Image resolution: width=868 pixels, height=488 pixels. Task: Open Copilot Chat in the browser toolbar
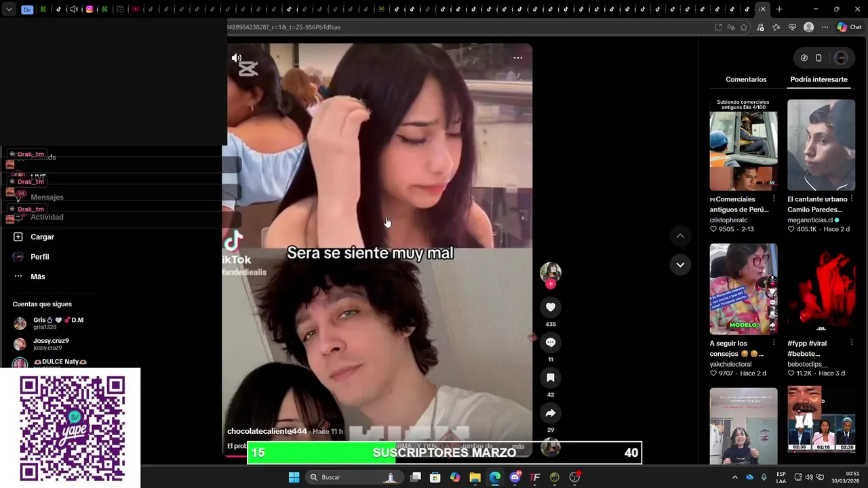pos(849,27)
